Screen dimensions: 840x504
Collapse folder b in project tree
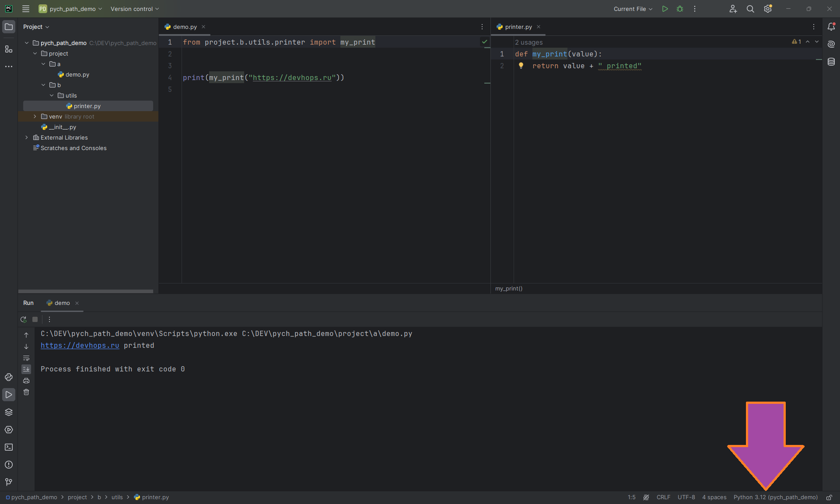click(x=43, y=85)
